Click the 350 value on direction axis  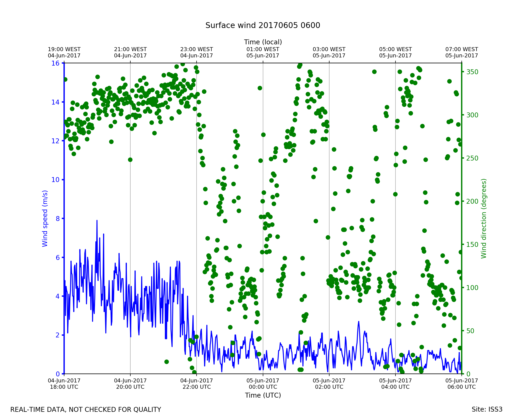coord(472,72)
